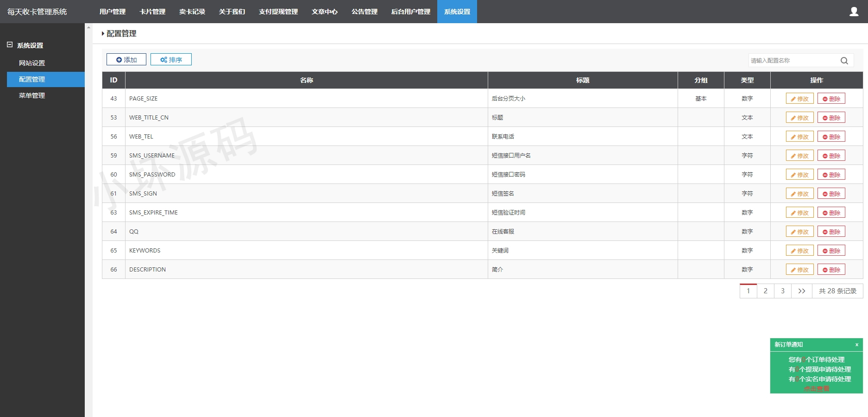Image resolution: width=868 pixels, height=417 pixels.
Task: Collapse the 系统设置 sidebar group
Action: coord(10,45)
